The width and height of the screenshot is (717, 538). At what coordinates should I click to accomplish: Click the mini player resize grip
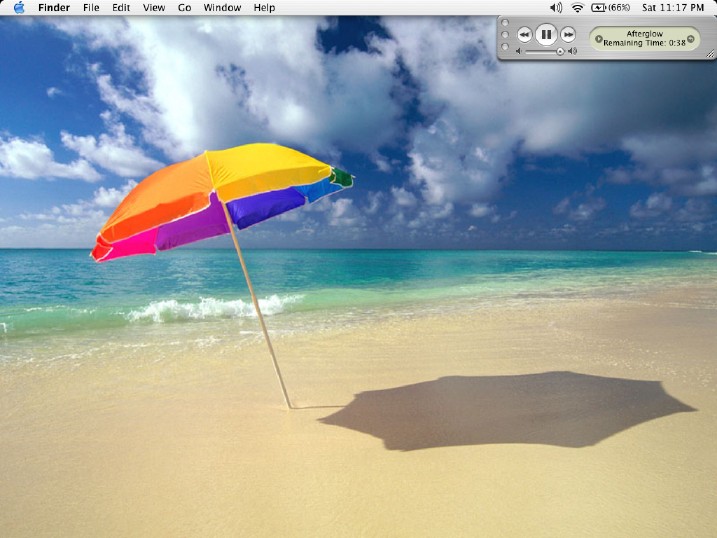pos(710,54)
